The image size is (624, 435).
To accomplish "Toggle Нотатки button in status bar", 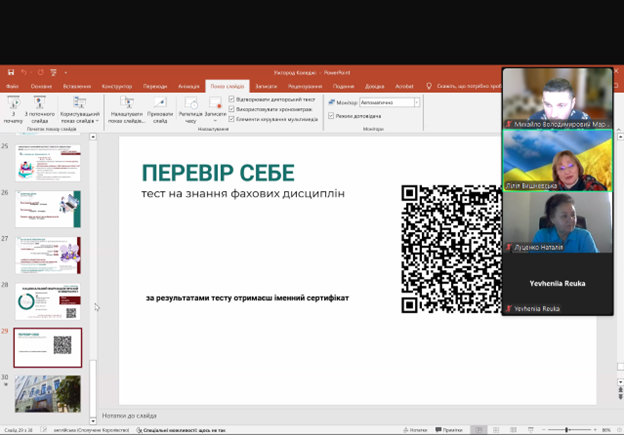I will tap(415, 430).
